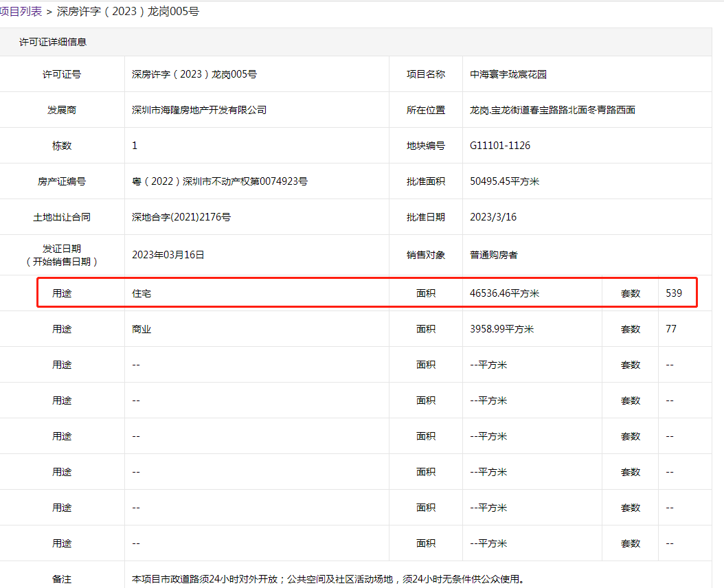Select the 许可证号 label cell
Viewport: 724px width, 588px height.
pos(62,74)
